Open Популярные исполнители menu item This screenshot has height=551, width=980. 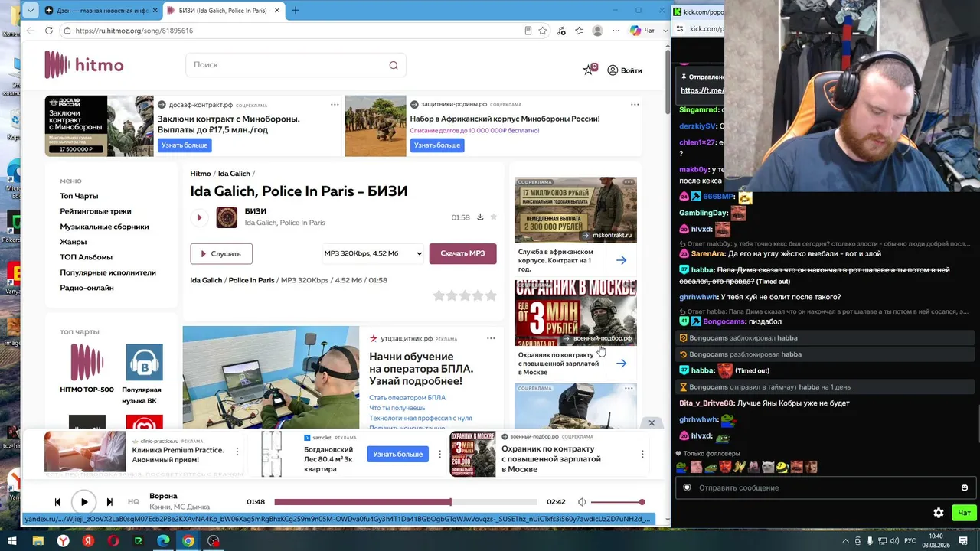coord(108,272)
